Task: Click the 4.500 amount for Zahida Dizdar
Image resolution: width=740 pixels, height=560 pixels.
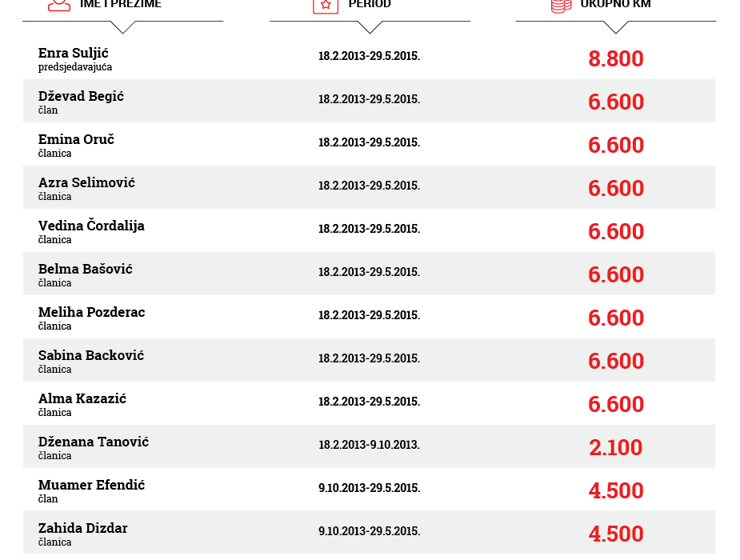Action: coord(615,534)
